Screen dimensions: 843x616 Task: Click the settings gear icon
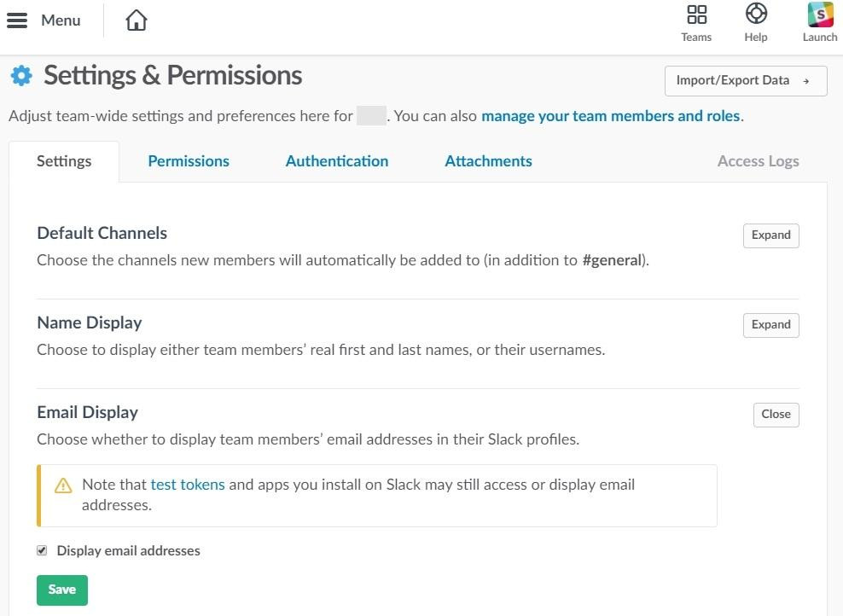pos(21,75)
